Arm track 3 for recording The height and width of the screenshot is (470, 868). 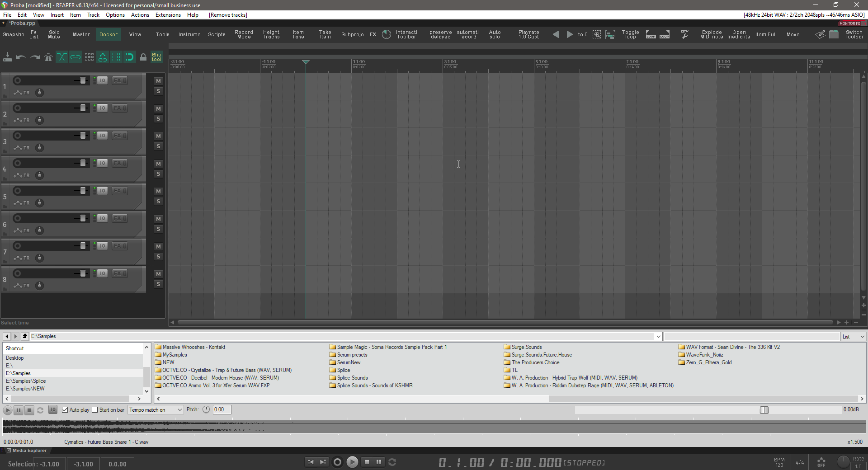(x=17, y=136)
